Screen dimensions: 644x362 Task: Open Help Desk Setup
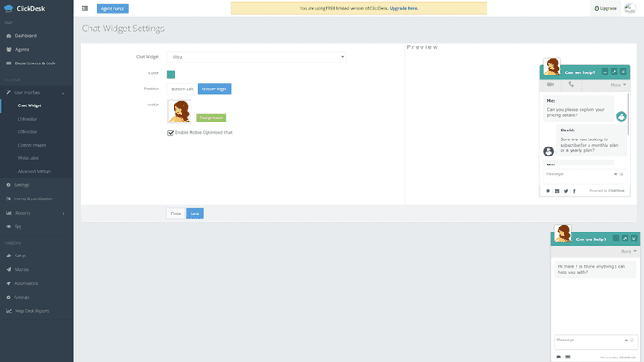click(20, 256)
